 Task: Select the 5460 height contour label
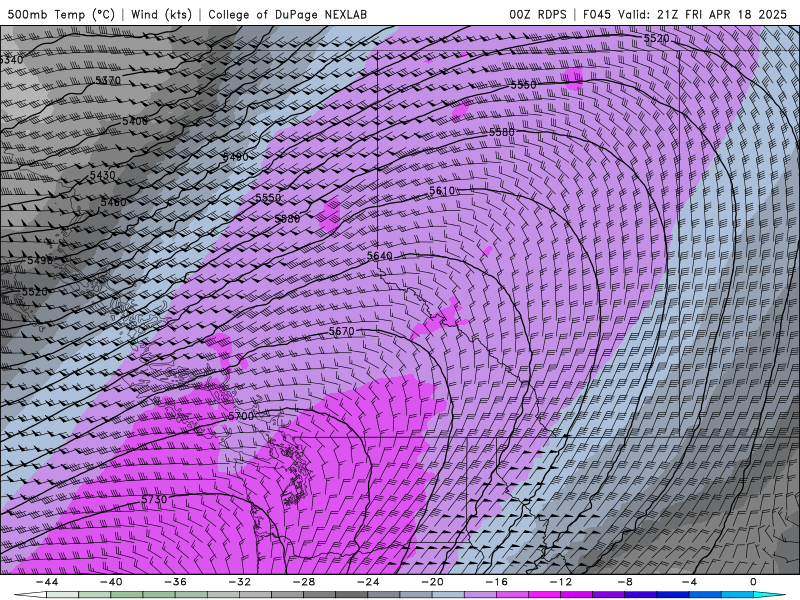tap(113, 203)
